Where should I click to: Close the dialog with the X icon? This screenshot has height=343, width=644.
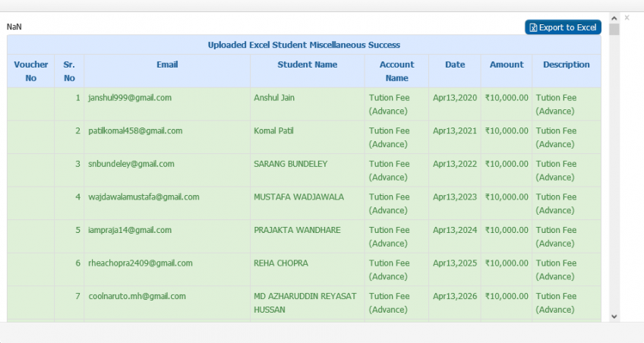(x=627, y=17)
